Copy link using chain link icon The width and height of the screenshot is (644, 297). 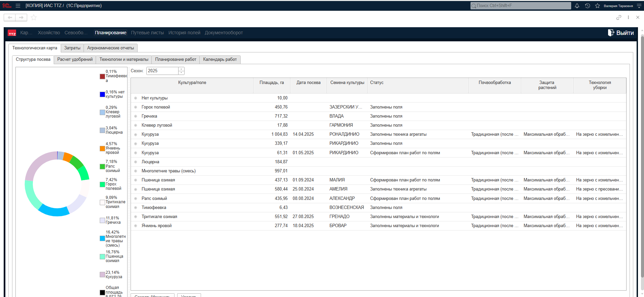coord(618,17)
